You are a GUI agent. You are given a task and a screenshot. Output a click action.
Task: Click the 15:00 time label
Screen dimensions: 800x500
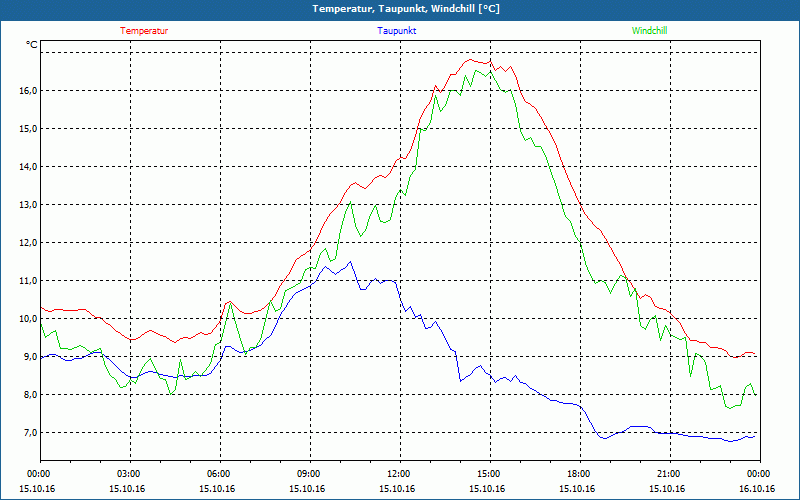(x=488, y=474)
